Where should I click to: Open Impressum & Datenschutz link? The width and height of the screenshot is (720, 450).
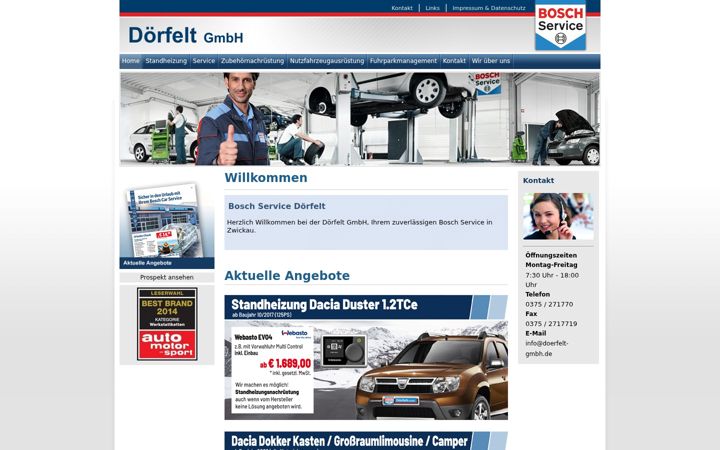489,8
